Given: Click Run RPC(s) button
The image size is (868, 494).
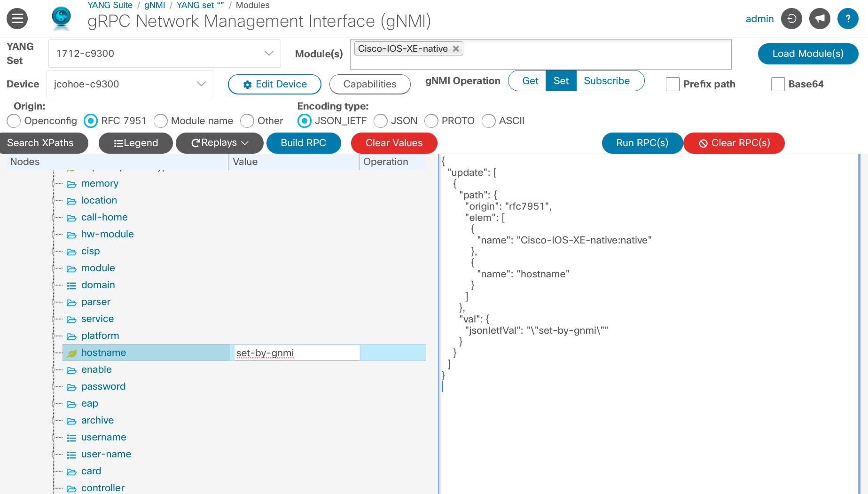Looking at the screenshot, I should pos(642,143).
